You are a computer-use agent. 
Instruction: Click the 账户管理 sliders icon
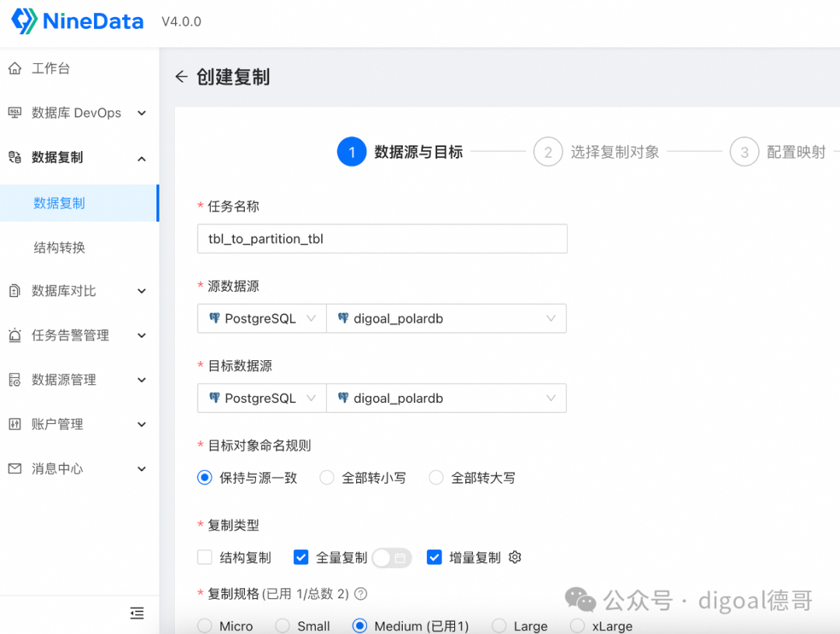pyautogui.click(x=15, y=425)
